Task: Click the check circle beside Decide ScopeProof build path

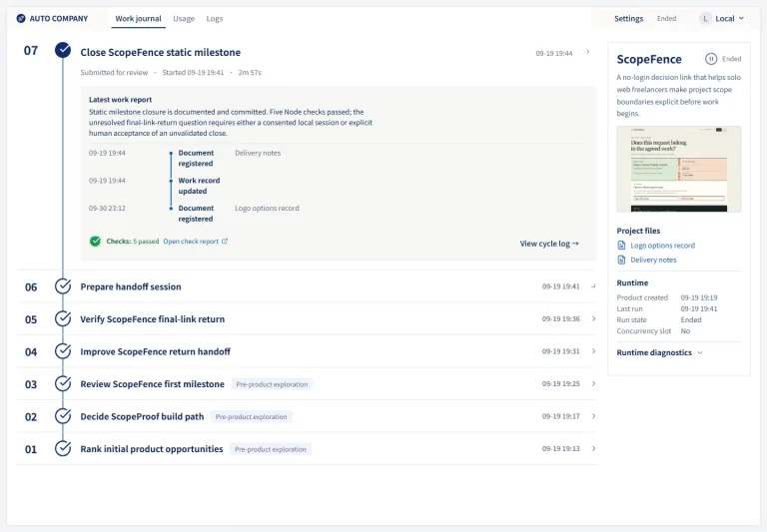Action: [63, 416]
